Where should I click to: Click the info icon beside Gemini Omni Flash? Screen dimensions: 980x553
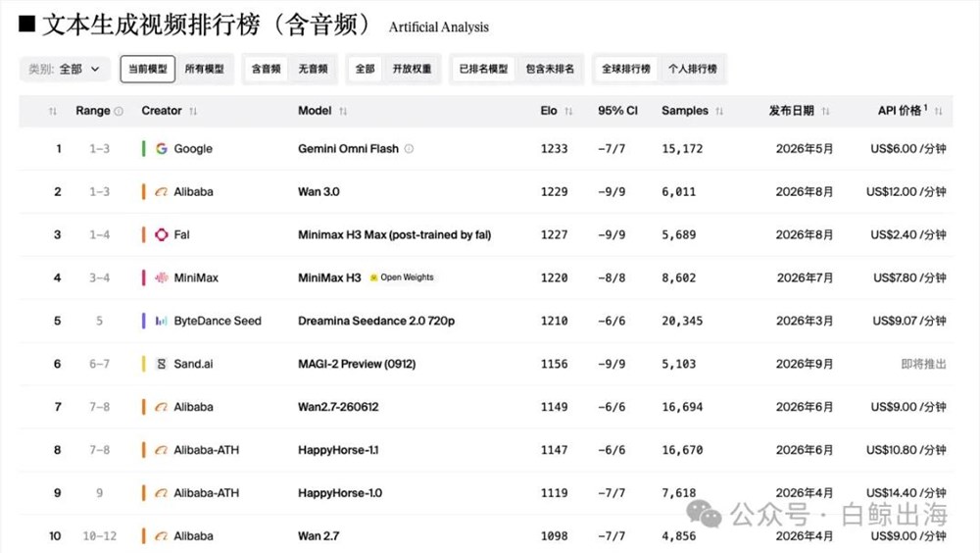point(409,149)
